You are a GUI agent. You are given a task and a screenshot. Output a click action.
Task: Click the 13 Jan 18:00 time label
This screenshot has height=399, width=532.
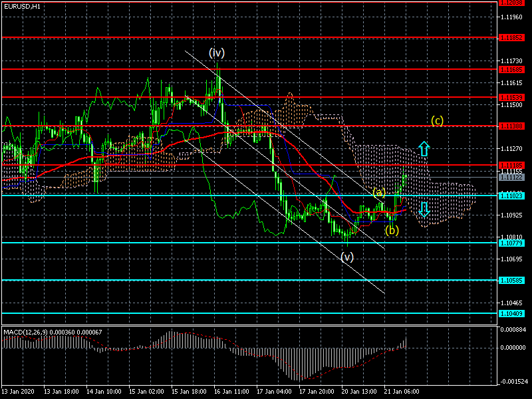(61, 392)
